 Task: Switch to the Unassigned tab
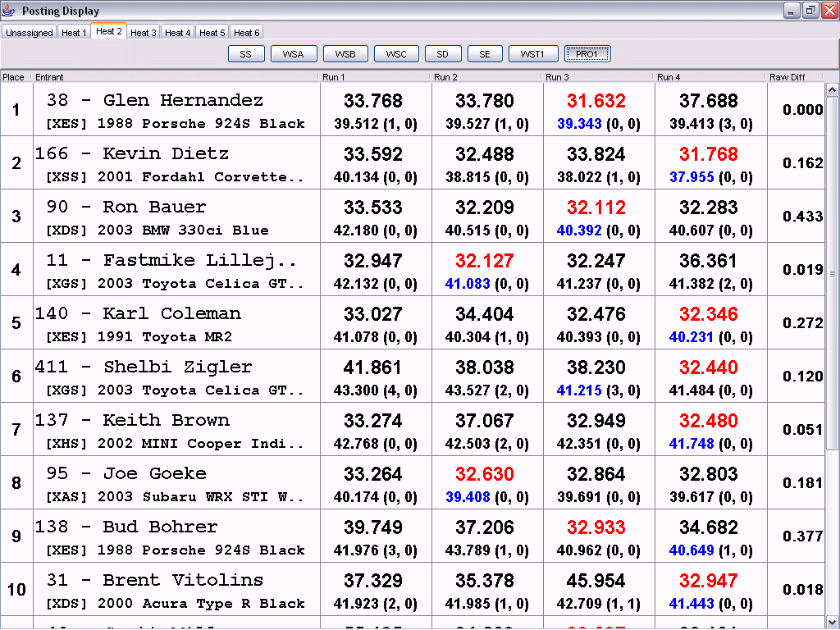coord(29,33)
